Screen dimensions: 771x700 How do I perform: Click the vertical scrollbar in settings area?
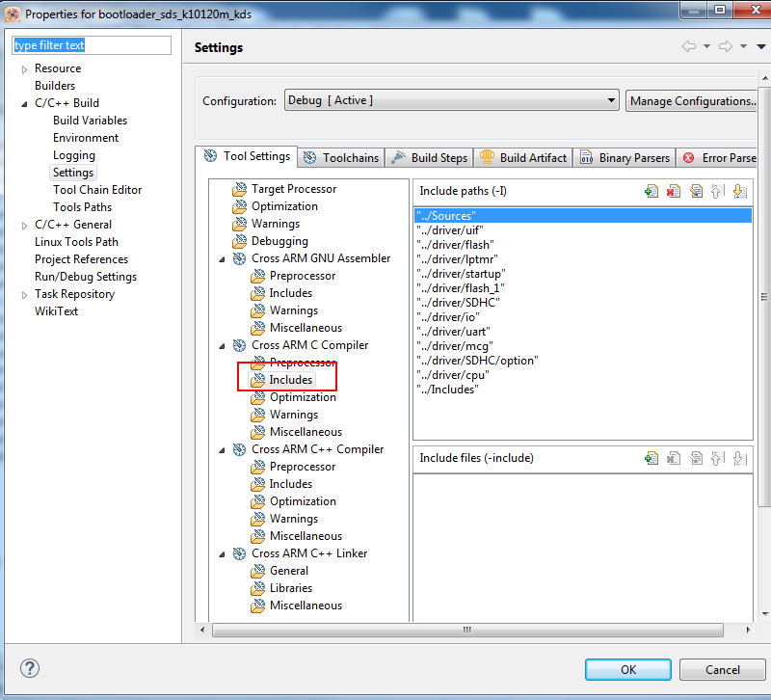click(x=764, y=297)
